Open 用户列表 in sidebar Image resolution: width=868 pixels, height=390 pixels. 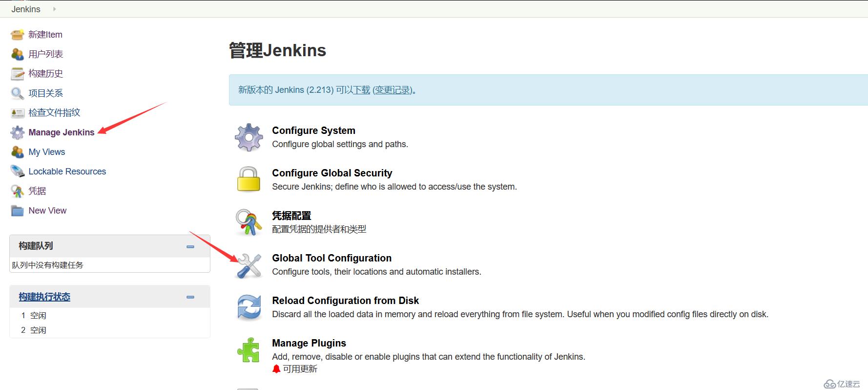[x=46, y=54]
